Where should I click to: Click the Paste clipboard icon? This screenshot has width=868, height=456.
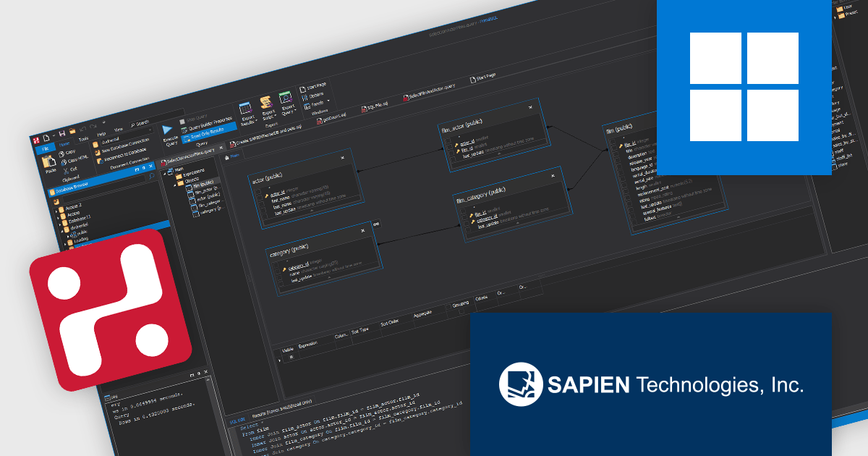pyautogui.click(x=49, y=162)
